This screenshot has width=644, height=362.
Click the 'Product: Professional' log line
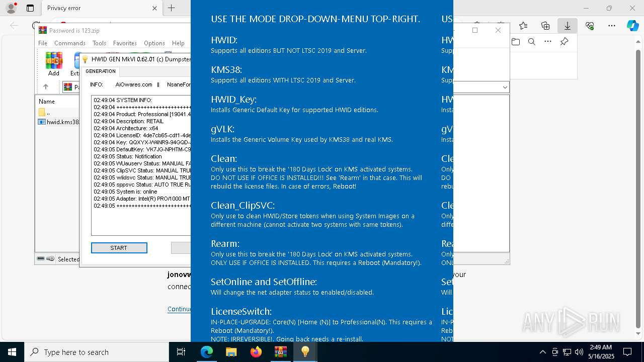coord(142,114)
